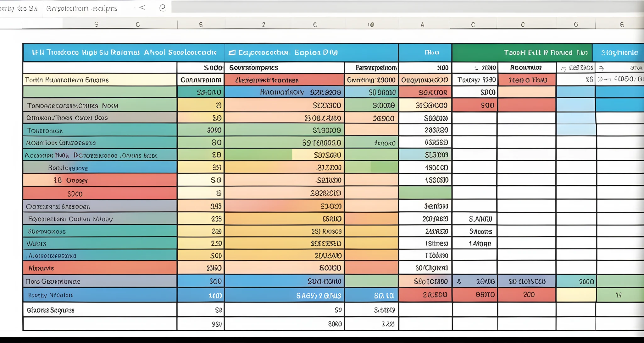This screenshot has height=343, width=644.
Task: Select the 'VAeers' row label
Action: pyautogui.click(x=100, y=243)
